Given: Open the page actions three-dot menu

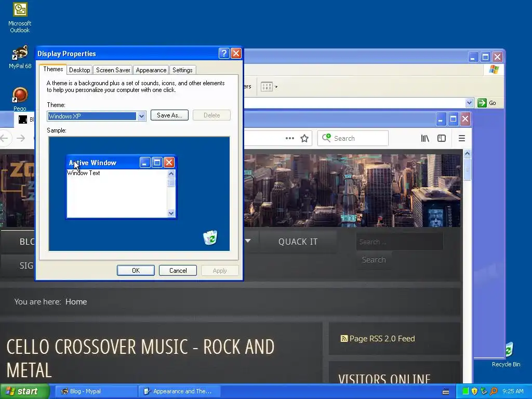Looking at the screenshot, I should click(x=290, y=138).
